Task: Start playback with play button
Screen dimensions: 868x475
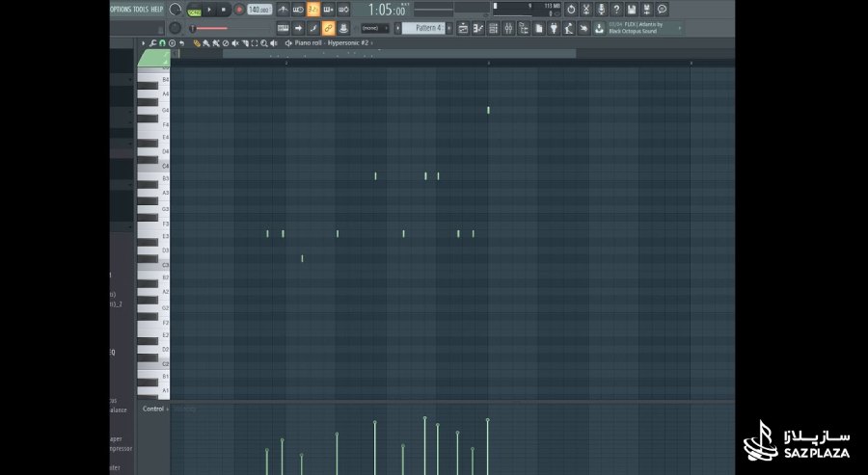Action: [209, 10]
